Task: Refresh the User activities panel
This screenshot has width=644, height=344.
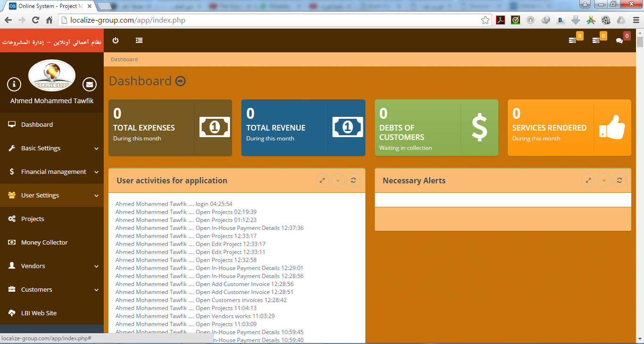Action: tap(353, 180)
